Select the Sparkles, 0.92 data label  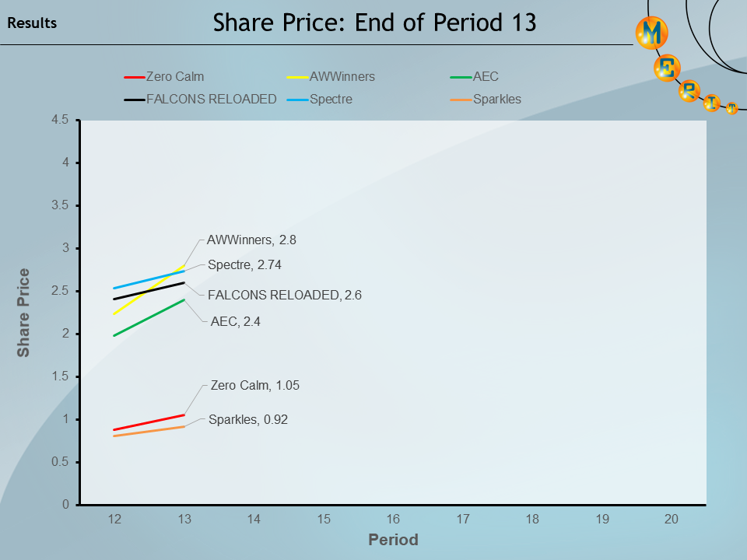[x=248, y=419]
